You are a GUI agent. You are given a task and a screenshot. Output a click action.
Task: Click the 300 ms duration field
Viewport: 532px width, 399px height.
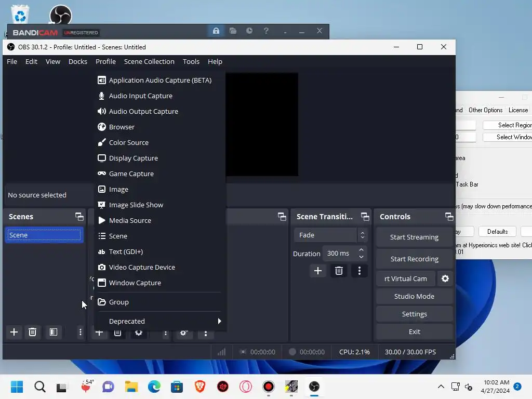(339, 254)
